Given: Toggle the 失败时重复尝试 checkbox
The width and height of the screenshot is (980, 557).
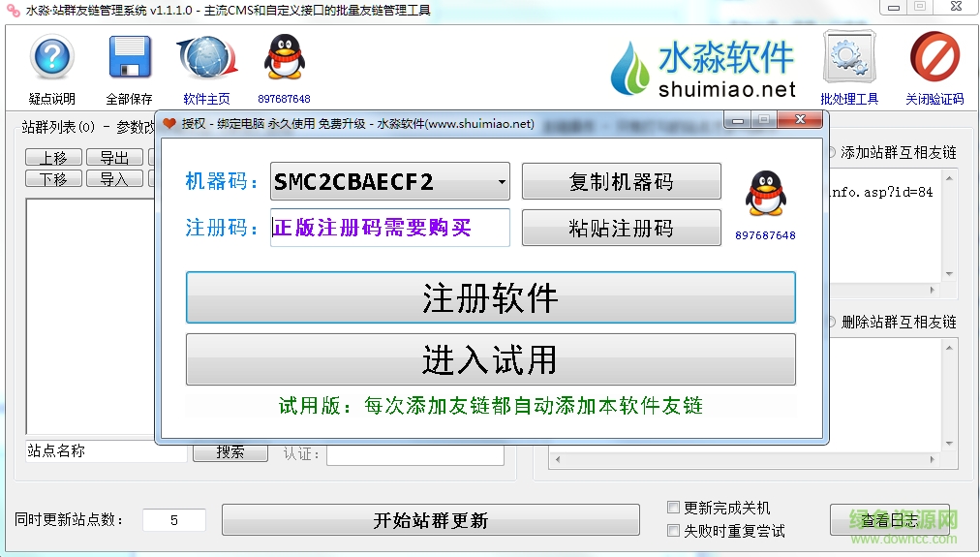Looking at the screenshot, I should (x=673, y=531).
